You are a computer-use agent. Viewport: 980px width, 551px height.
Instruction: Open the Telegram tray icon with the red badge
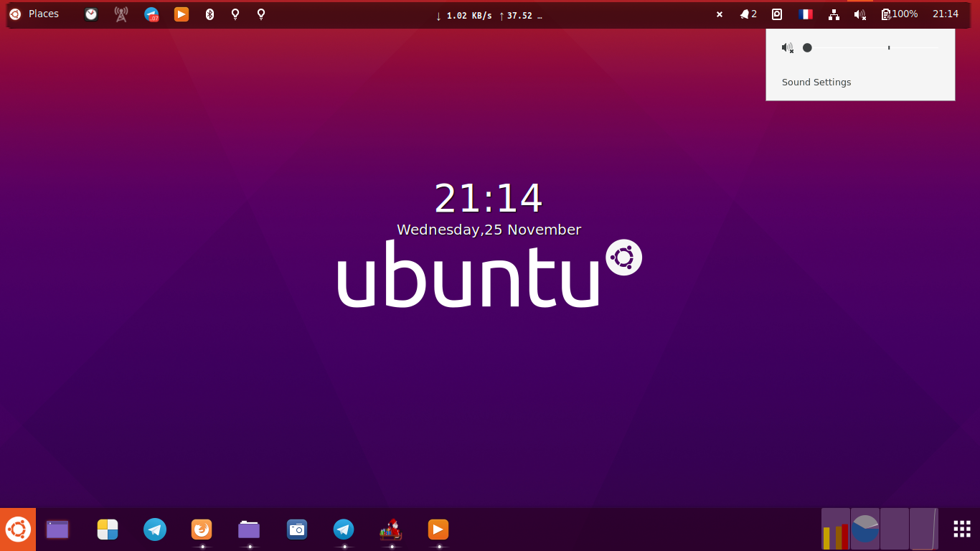coord(151,14)
